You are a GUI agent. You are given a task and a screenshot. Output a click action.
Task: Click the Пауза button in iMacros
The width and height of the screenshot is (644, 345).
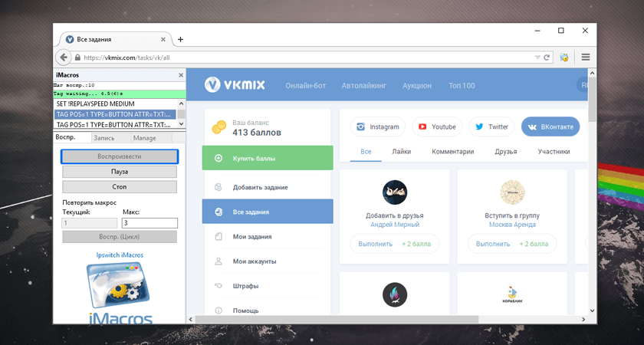[x=120, y=172]
